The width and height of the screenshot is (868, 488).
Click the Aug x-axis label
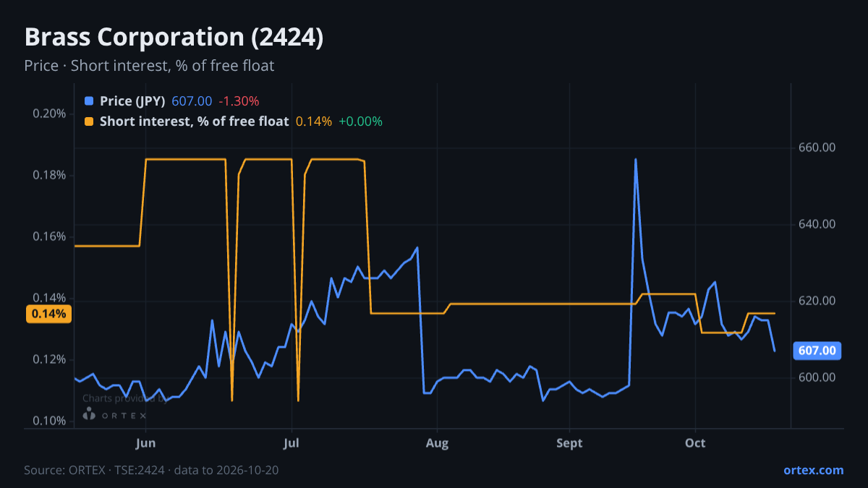click(437, 442)
